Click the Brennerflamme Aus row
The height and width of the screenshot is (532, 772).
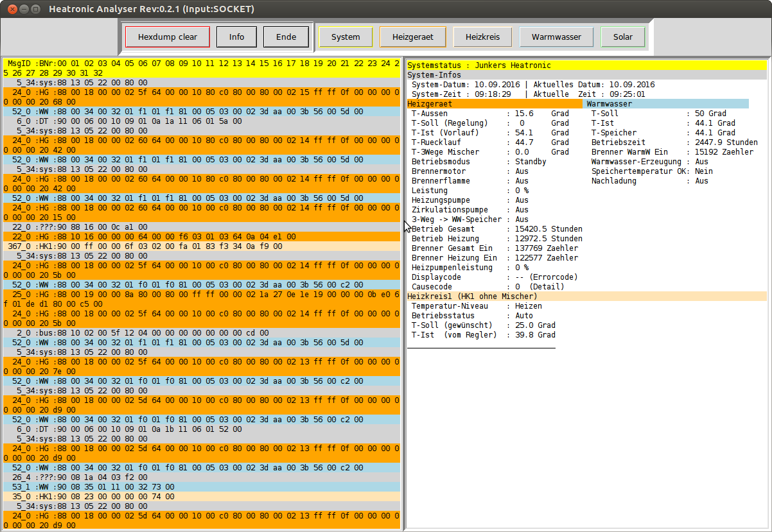[470, 181]
